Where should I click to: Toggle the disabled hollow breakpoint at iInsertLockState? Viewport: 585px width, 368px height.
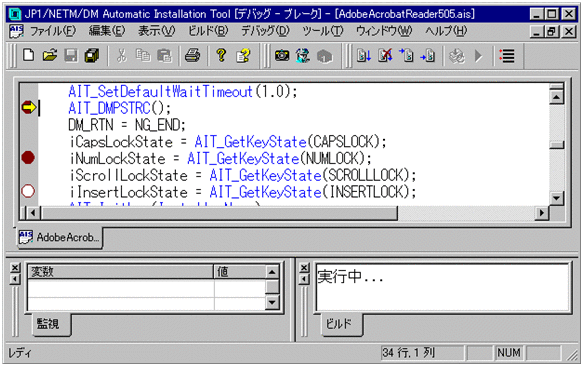(28, 191)
